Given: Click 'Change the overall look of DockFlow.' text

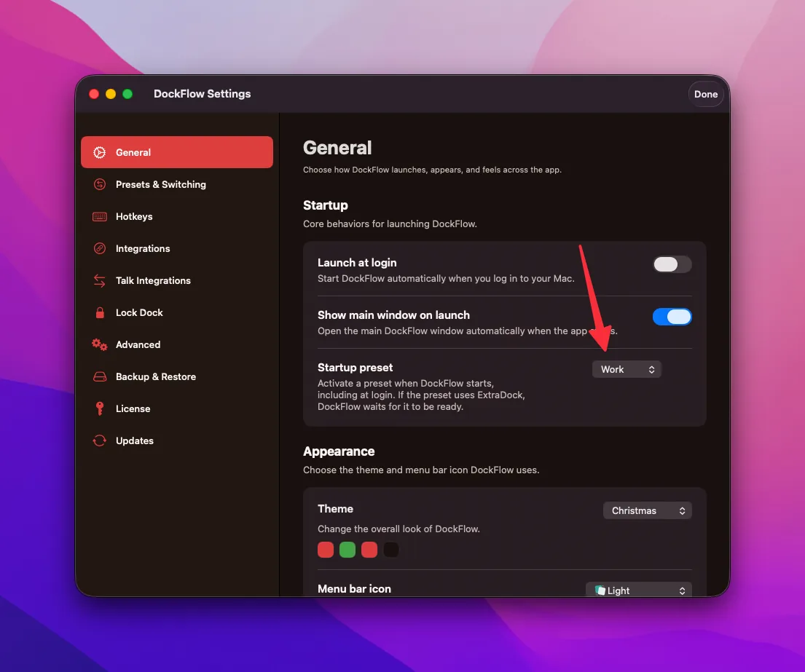Looking at the screenshot, I should point(399,529).
